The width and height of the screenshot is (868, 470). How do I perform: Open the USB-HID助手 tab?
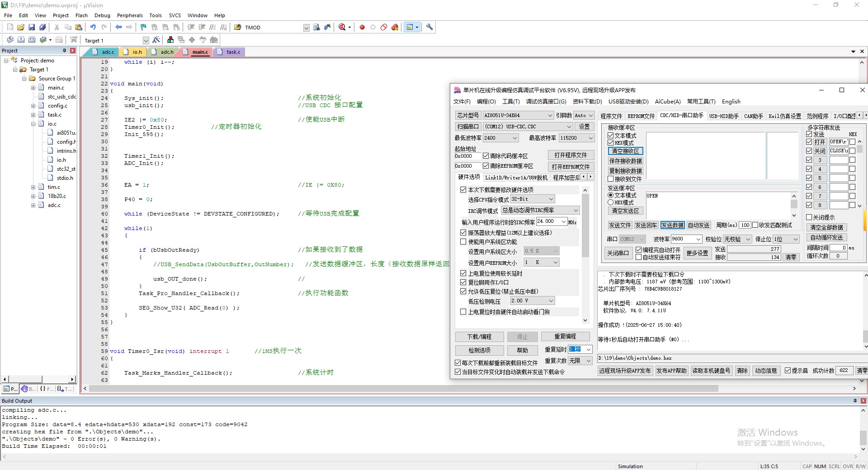point(724,116)
